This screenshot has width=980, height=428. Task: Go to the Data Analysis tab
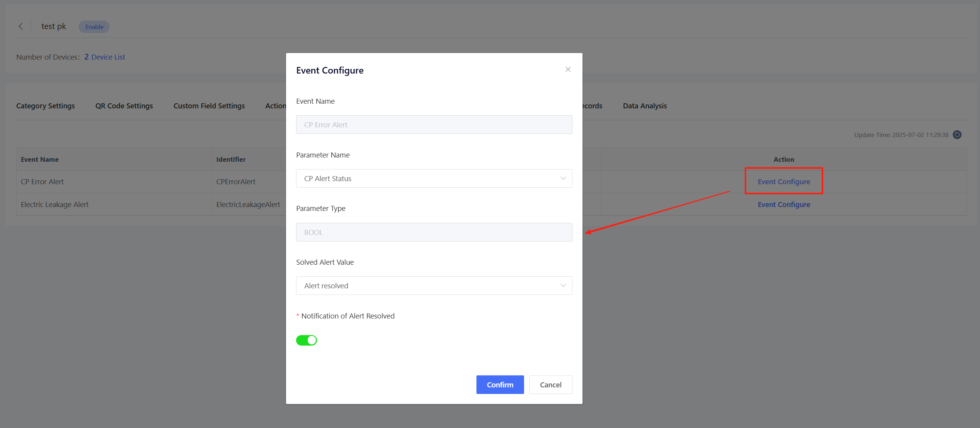tap(644, 106)
